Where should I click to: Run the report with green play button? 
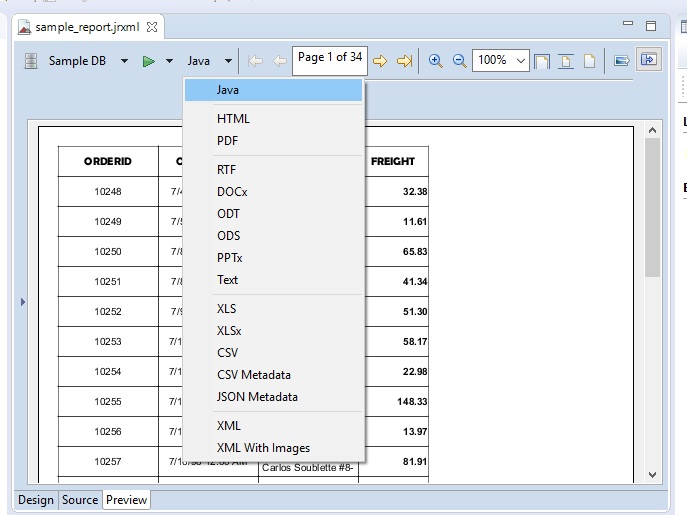pos(149,61)
